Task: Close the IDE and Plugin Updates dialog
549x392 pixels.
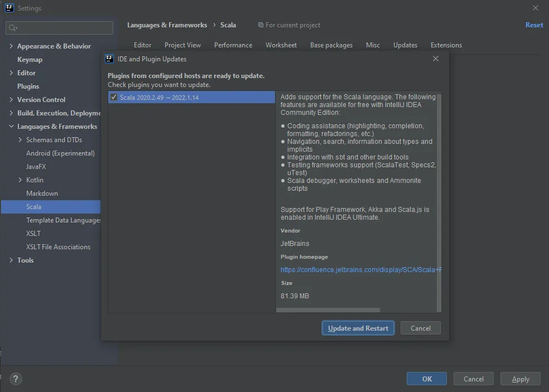Action: tap(436, 59)
